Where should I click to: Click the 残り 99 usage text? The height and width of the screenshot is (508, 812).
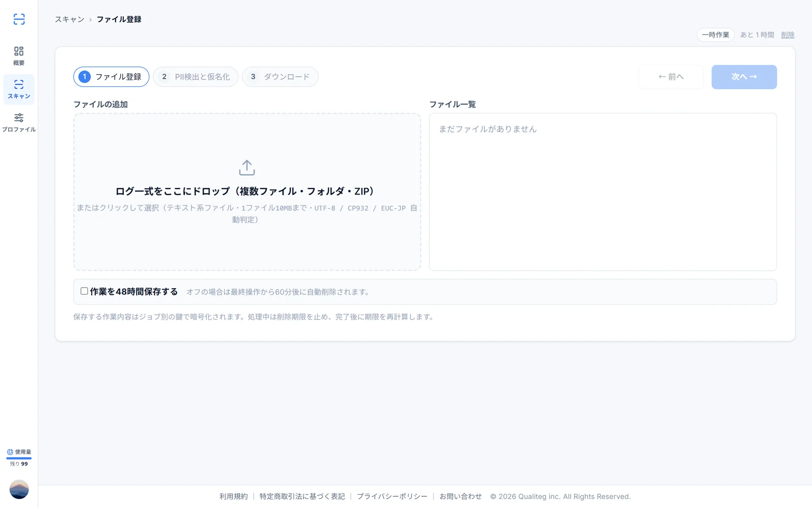(19, 464)
